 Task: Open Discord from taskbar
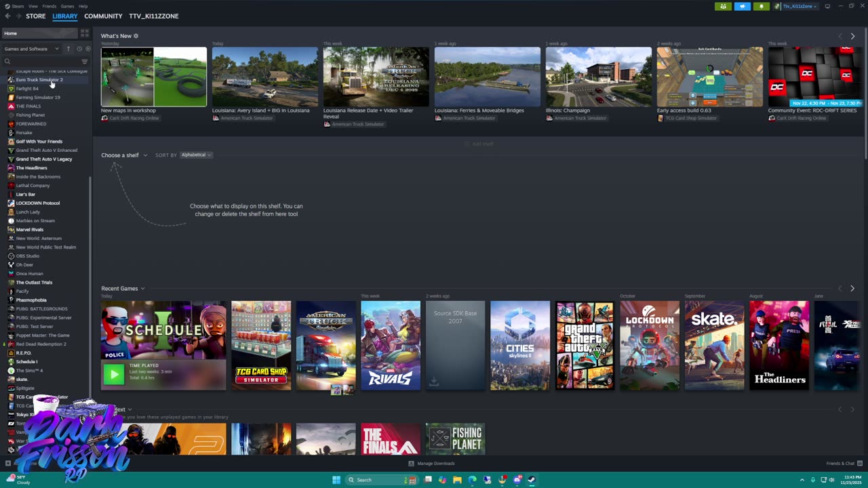coord(517,480)
